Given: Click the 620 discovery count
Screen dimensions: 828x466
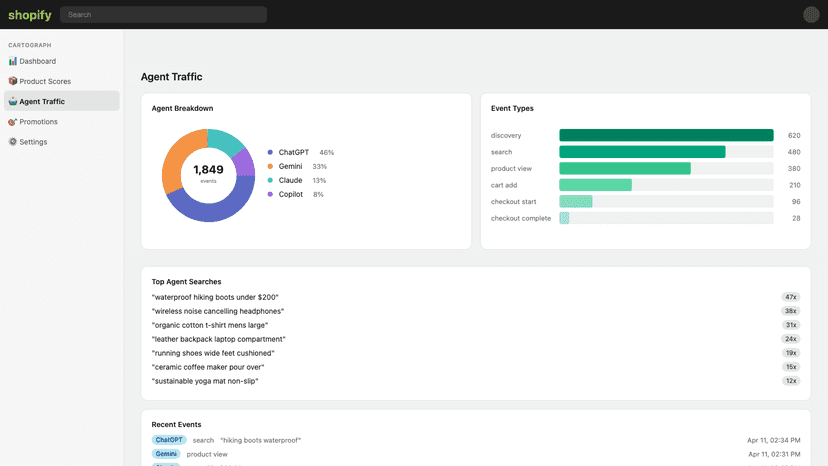Looking at the screenshot, I should 794,135.
